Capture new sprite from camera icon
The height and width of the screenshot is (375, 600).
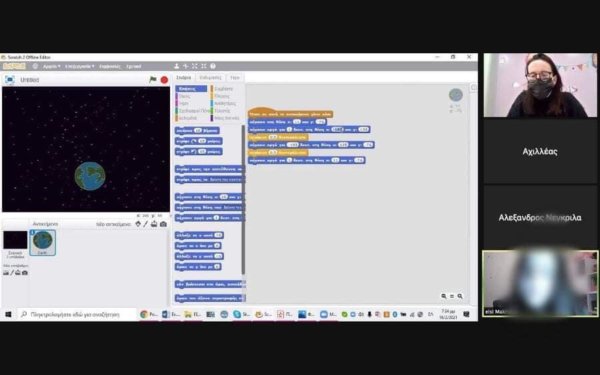click(x=163, y=224)
